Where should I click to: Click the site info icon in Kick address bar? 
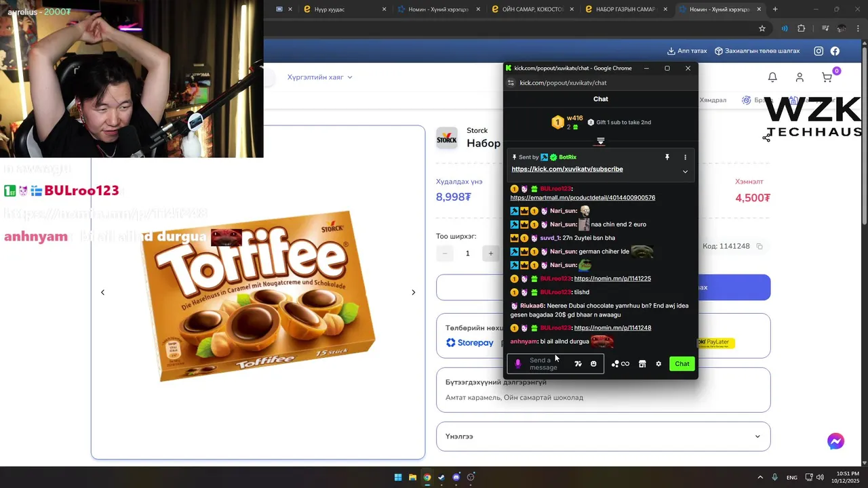[511, 83]
